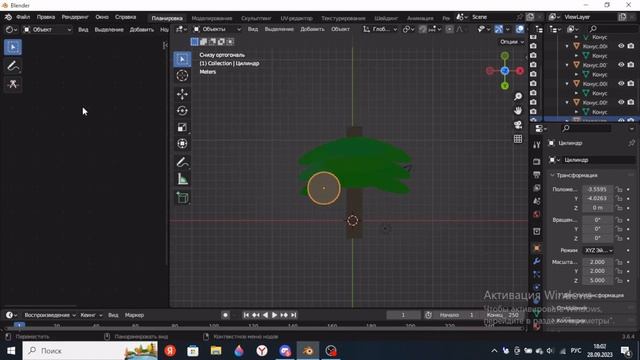
Task: Click the Windows Поиск search box
Action: tap(90, 351)
